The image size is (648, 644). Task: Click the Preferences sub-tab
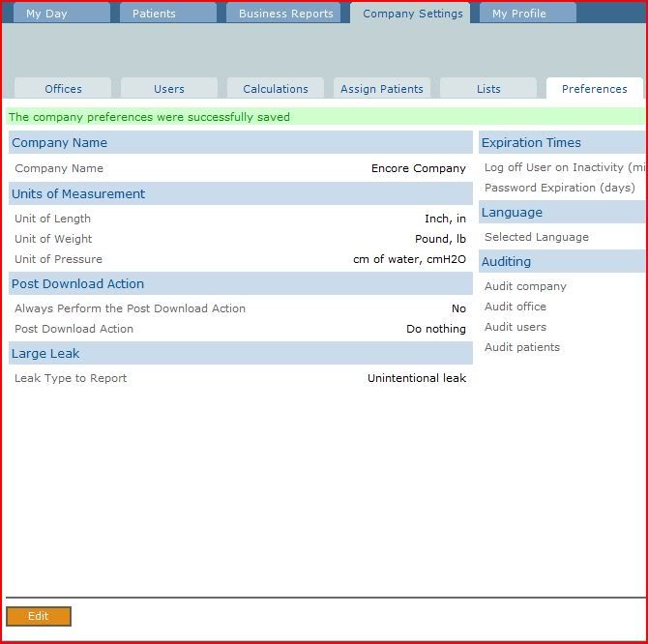point(594,89)
